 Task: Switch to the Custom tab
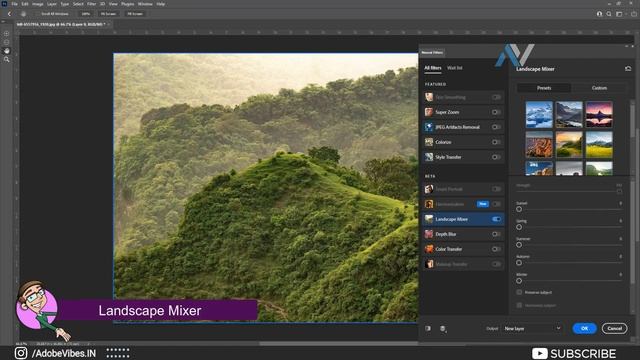coord(599,88)
